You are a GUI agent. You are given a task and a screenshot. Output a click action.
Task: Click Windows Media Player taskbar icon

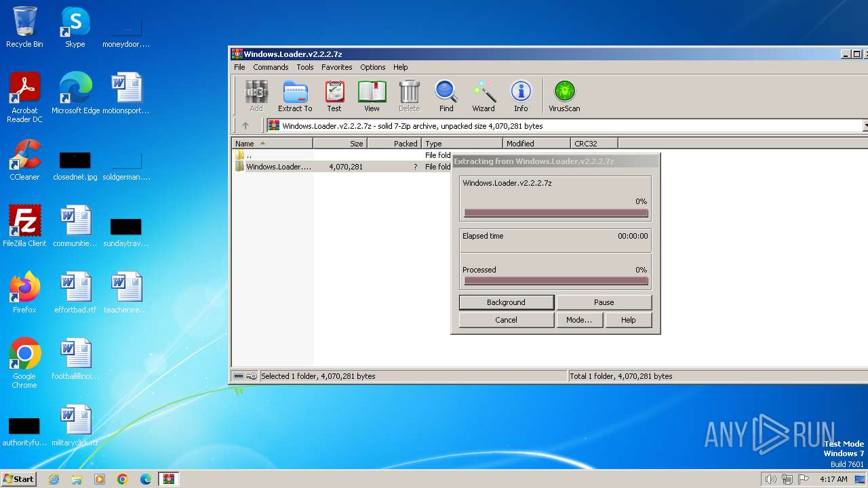pos(100,479)
